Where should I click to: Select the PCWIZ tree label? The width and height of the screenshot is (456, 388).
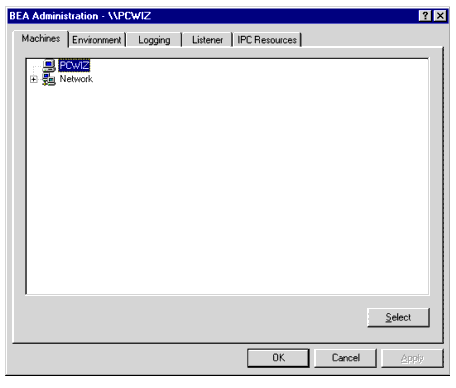click(74, 65)
